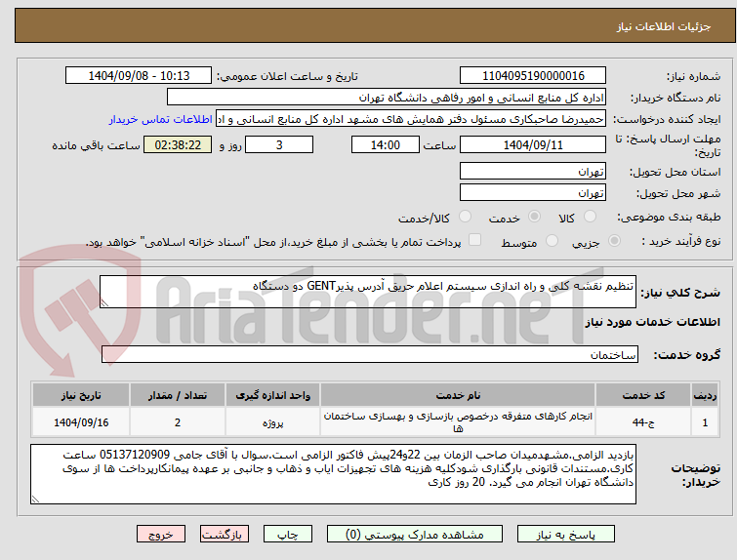Select the جزیی purchase type radio
The height and width of the screenshot is (560, 737).
(614, 241)
